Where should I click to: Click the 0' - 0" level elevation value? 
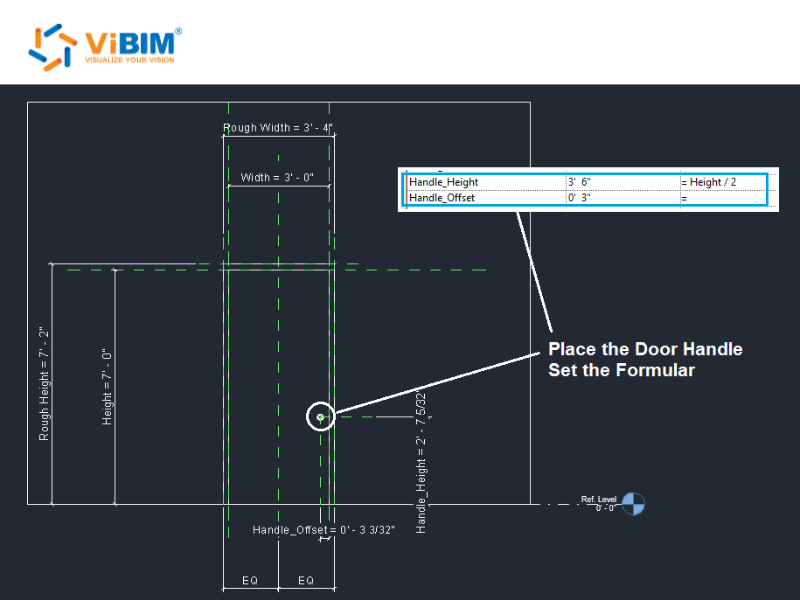pyautogui.click(x=606, y=508)
